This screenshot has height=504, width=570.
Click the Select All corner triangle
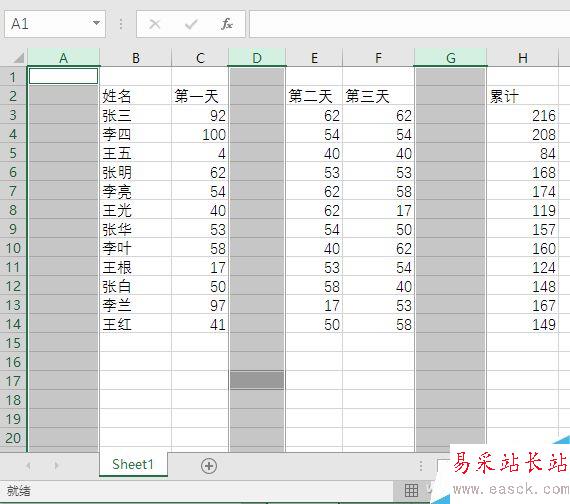click(18, 58)
